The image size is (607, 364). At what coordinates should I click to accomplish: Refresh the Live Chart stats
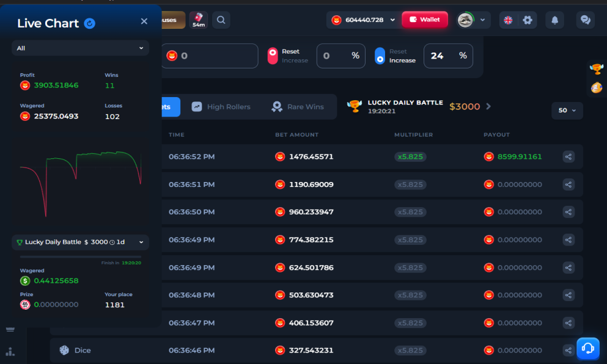click(89, 24)
